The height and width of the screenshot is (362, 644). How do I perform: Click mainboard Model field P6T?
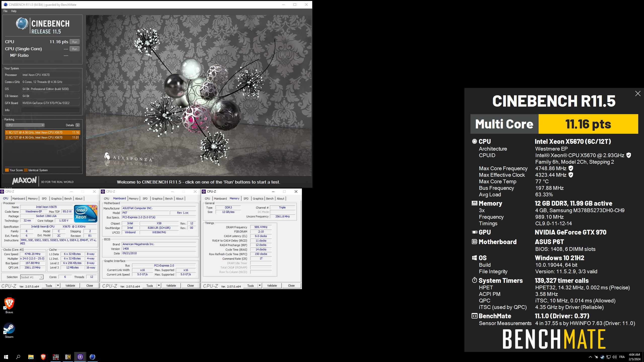145,213
